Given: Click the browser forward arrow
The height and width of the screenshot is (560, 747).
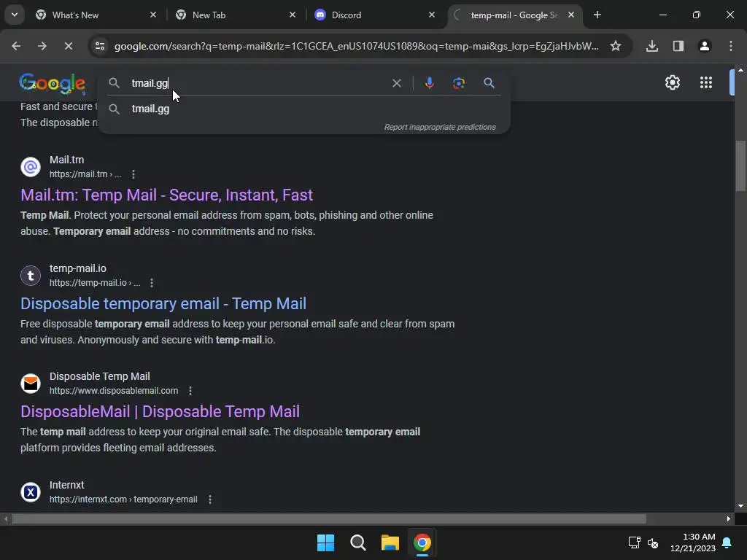Looking at the screenshot, I should [42, 46].
